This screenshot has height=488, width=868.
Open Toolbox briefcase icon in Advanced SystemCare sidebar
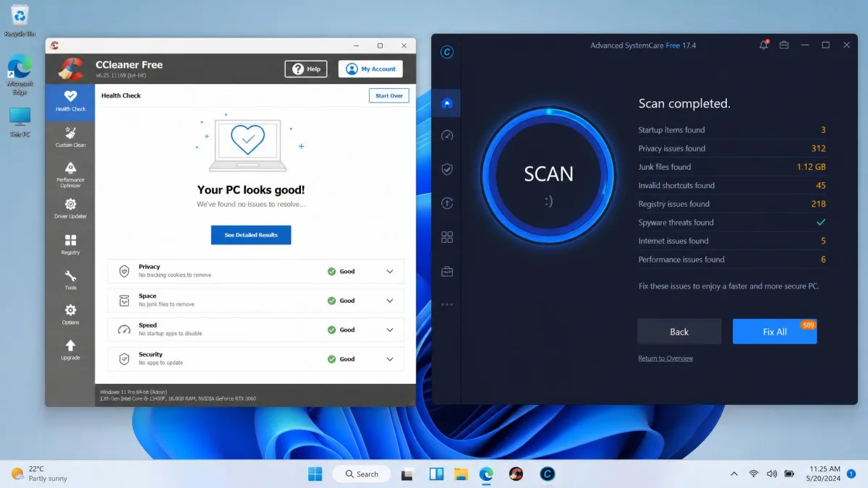(447, 272)
